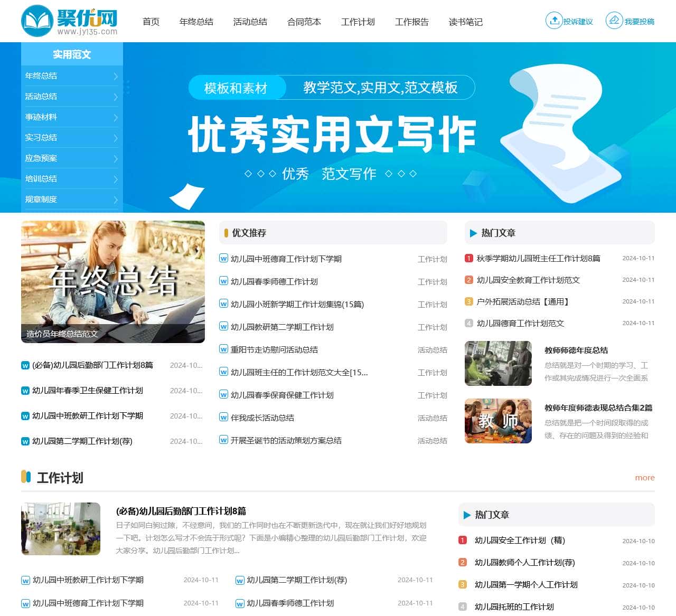The width and height of the screenshot is (676, 616).
Task: Click the rank 3 badge for 幼儿园第一学期个人工作计划
Action: pos(463,584)
